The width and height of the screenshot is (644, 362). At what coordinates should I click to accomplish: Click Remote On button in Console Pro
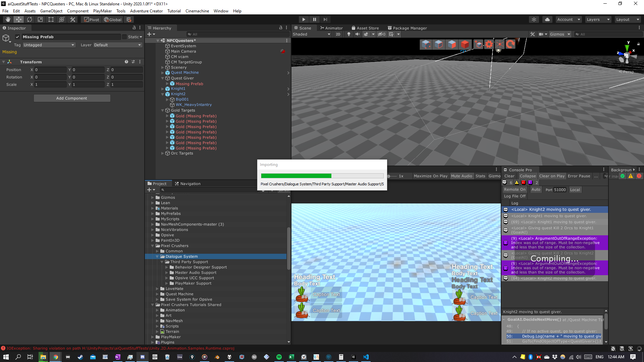coord(515,189)
